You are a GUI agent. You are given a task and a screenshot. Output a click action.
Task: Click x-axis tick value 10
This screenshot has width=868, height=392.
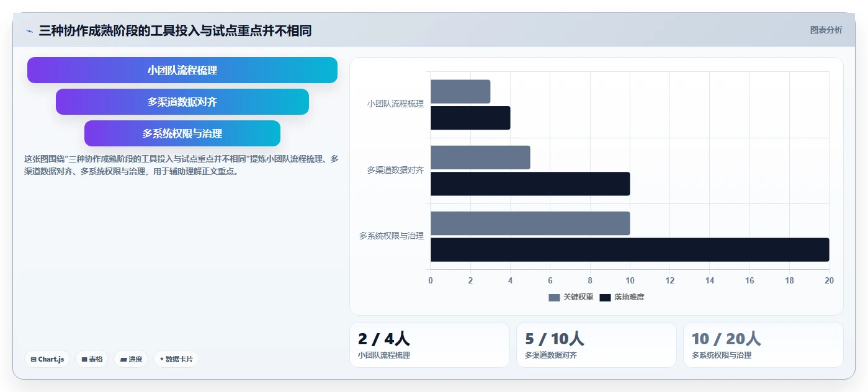[630, 280]
